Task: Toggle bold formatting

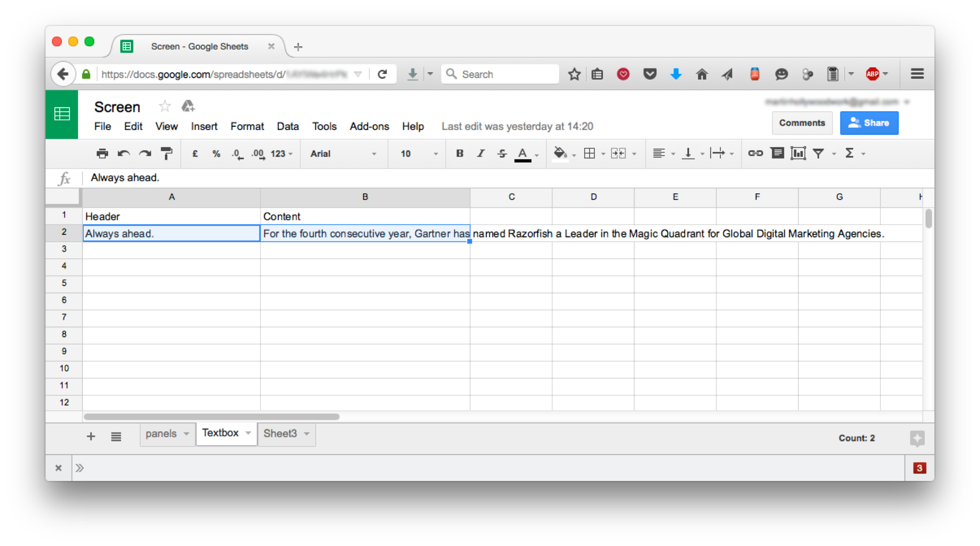Action: pyautogui.click(x=460, y=153)
